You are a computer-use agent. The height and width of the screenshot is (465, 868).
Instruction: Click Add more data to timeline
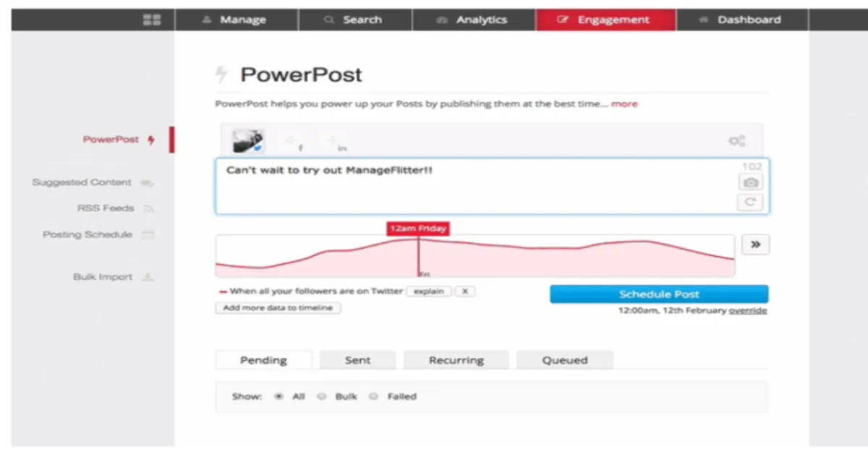pos(278,308)
